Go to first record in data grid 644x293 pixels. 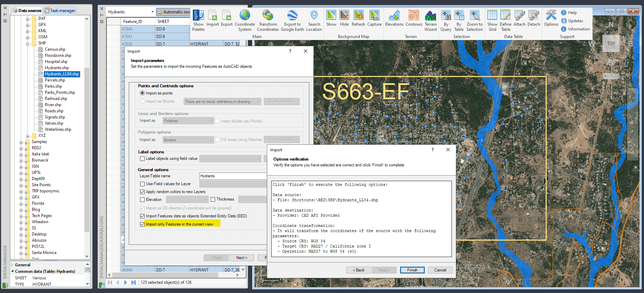point(110,282)
